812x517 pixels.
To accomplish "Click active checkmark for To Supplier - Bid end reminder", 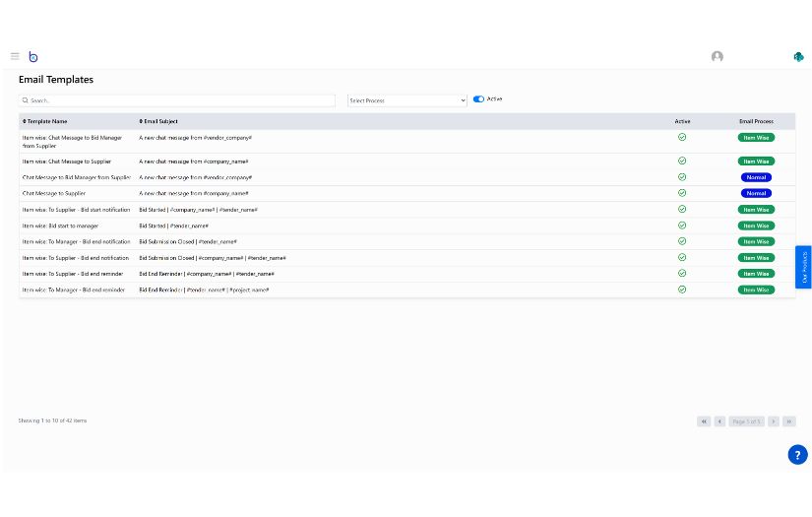I will coord(682,274).
